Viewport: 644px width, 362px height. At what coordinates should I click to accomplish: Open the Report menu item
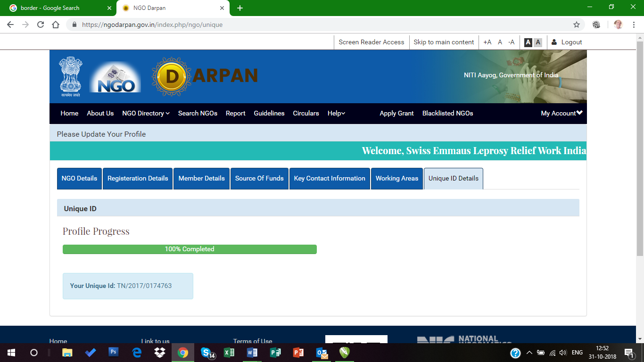[x=235, y=113]
